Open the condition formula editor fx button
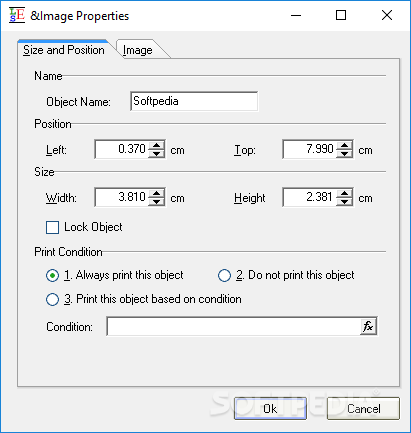 [368, 326]
